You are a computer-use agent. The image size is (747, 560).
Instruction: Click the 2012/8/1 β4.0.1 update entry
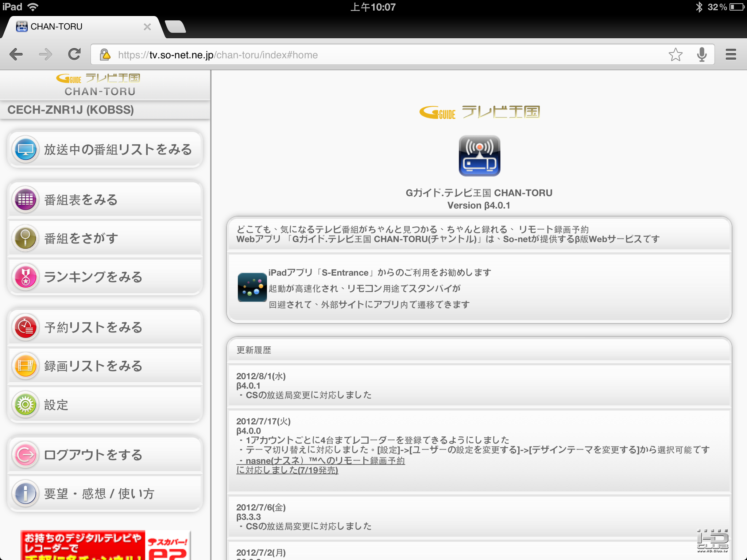(x=479, y=385)
